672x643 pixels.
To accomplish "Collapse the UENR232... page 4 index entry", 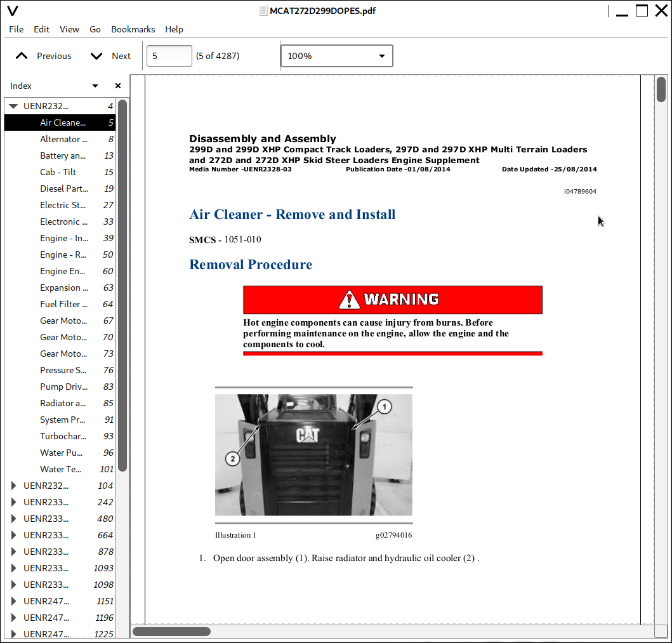I will pyautogui.click(x=13, y=106).
